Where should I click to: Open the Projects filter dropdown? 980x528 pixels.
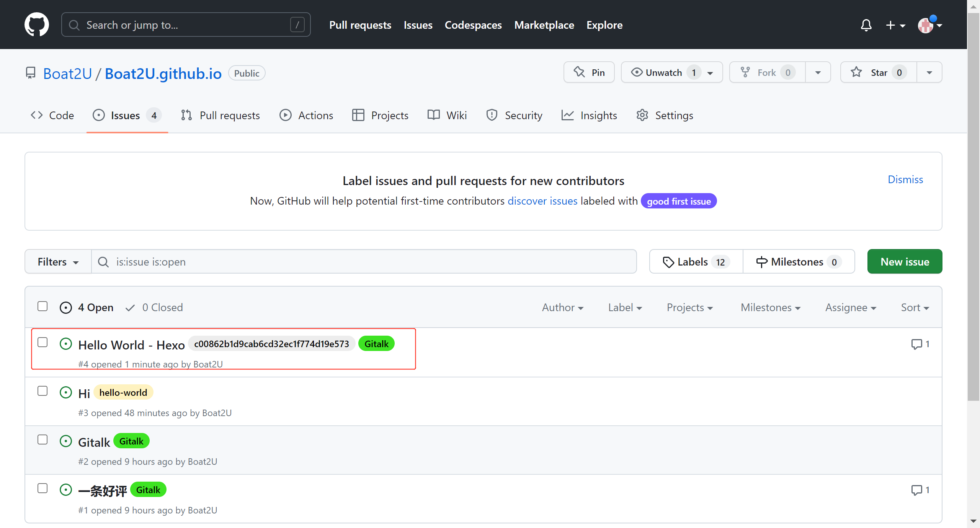pyautogui.click(x=690, y=308)
